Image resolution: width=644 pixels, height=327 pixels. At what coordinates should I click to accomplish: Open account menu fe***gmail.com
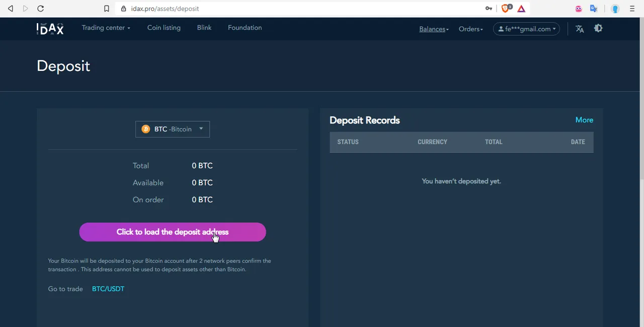[527, 29]
